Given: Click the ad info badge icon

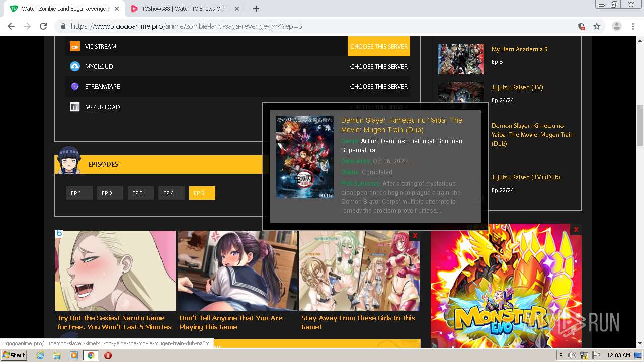Looking at the screenshot, I should click(x=59, y=234).
